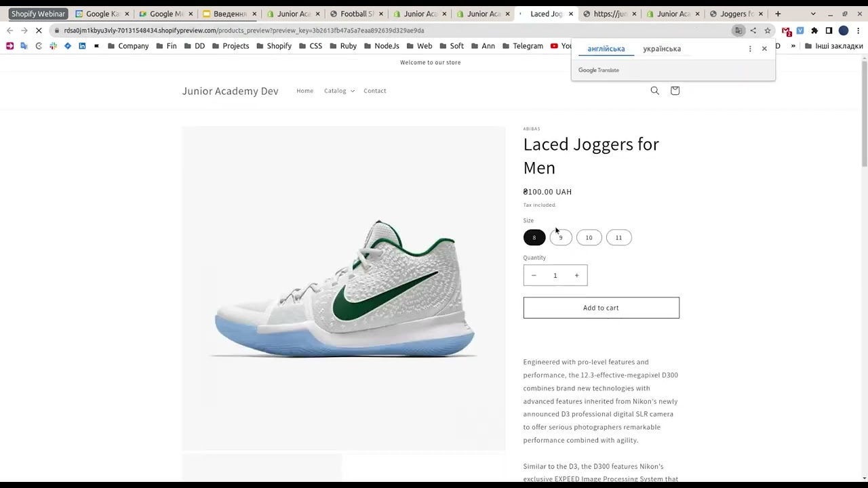
Task: Close the Football tab
Action: [380, 14]
